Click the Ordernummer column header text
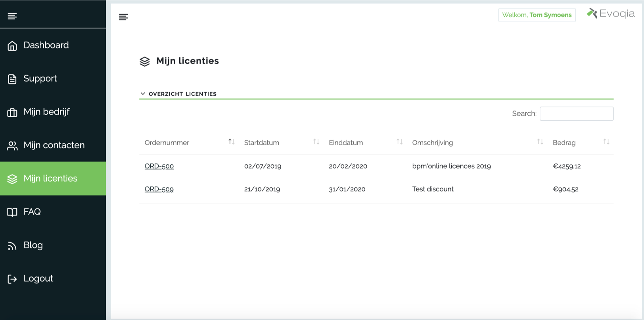 pyautogui.click(x=167, y=143)
